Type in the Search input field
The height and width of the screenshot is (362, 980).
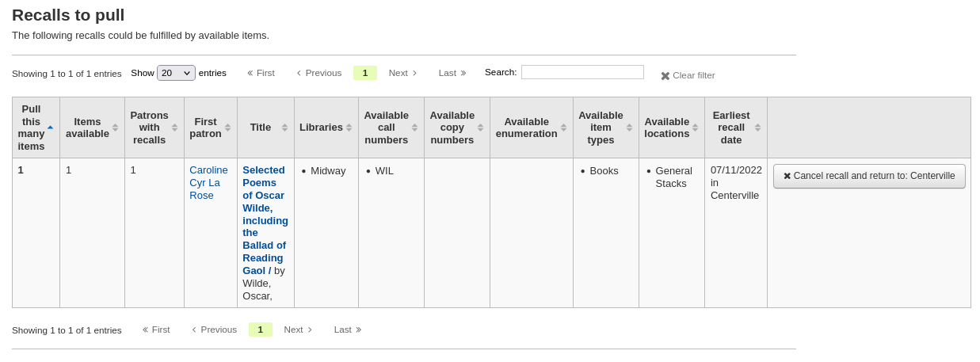pos(582,72)
